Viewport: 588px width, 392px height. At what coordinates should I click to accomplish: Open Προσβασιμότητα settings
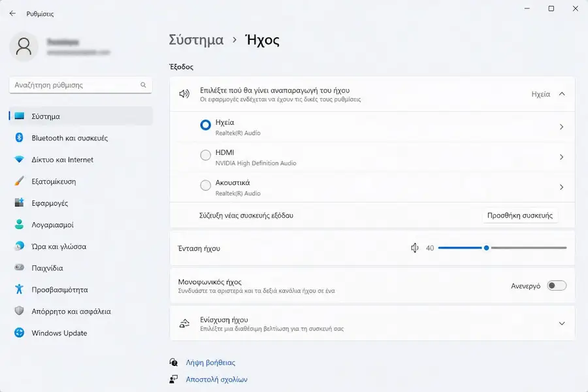[x=81, y=289]
